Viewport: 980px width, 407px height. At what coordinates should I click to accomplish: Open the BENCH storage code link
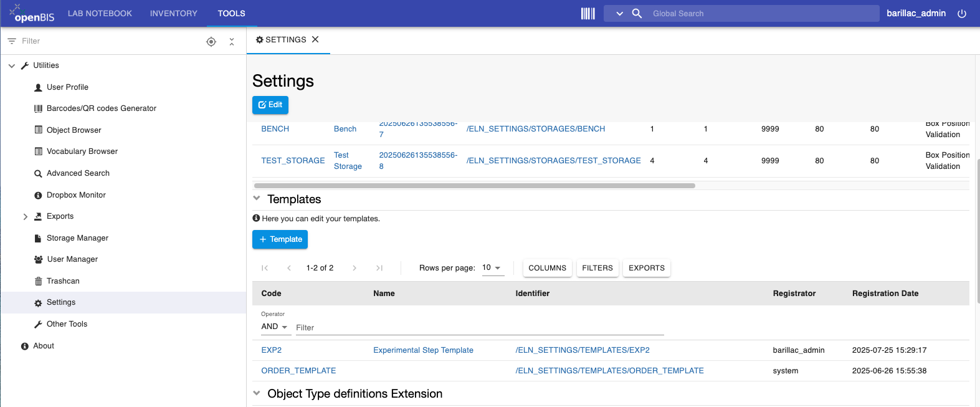tap(275, 129)
